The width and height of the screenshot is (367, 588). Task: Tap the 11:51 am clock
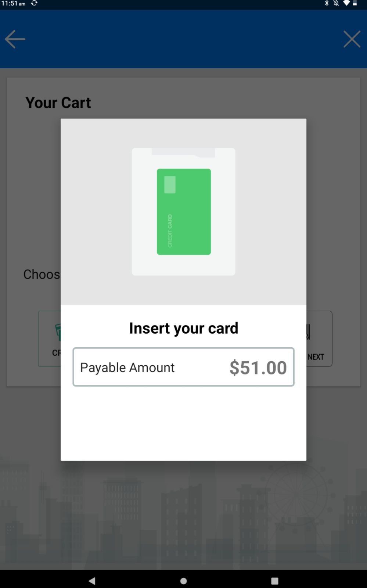pos(13,3)
